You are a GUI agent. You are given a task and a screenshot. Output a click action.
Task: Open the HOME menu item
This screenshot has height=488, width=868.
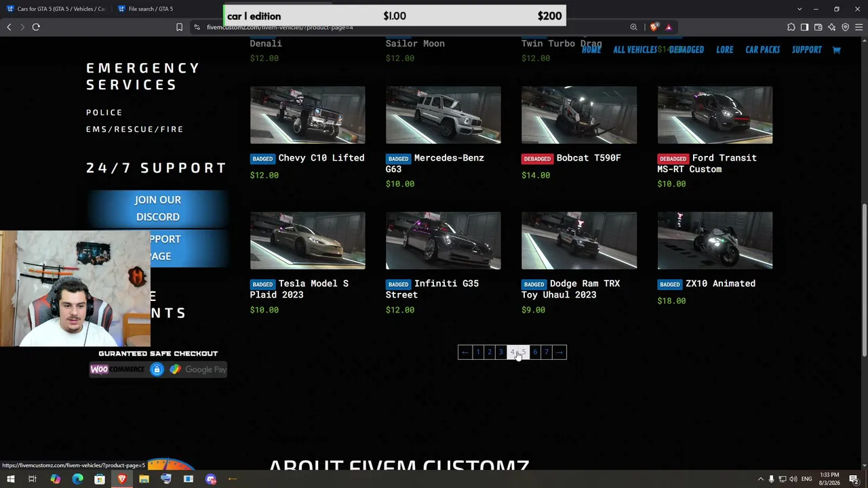coord(591,49)
